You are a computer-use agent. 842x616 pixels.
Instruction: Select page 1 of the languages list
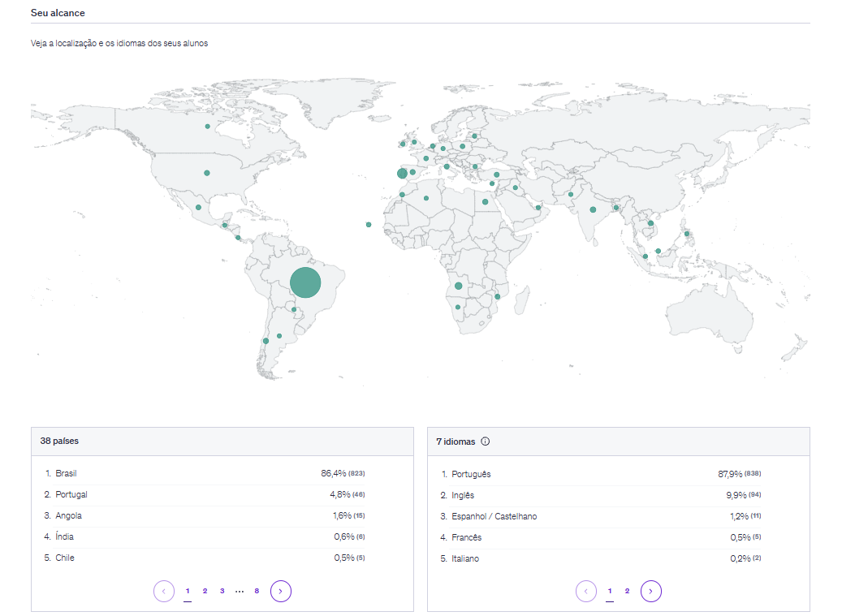tap(610, 592)
